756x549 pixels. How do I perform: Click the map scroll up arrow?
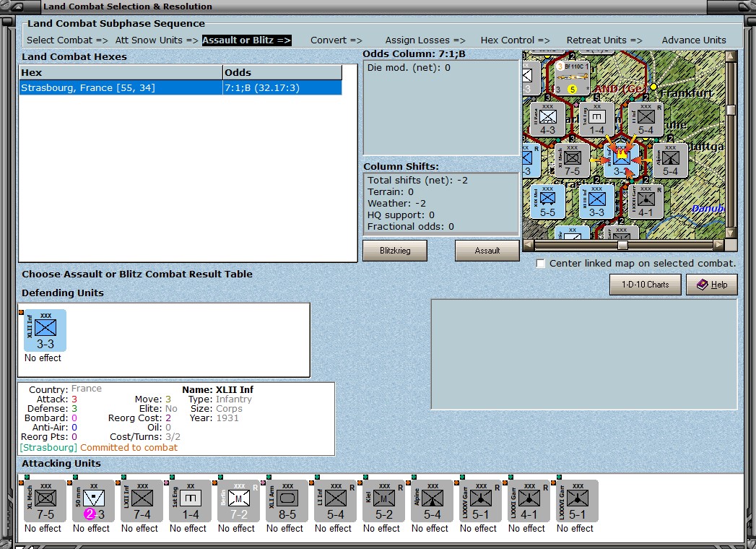[x=731, y=56]
